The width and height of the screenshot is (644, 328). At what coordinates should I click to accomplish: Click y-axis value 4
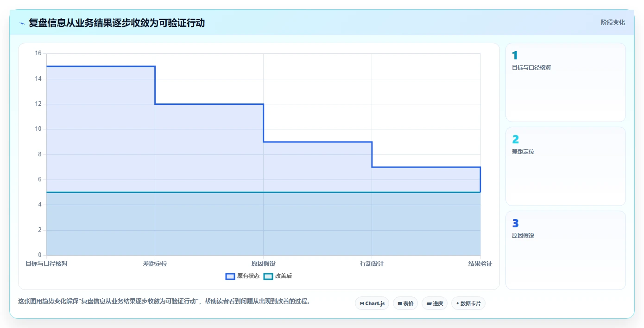(39, 205)
